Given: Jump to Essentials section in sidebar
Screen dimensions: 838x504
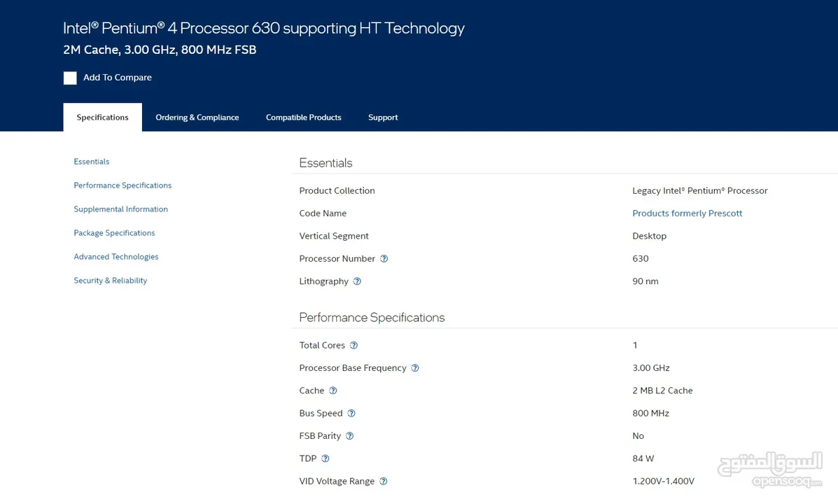Looking at the screenshot, I should coord(92,162).
